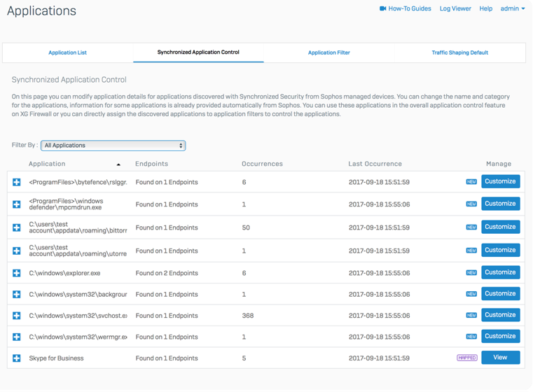Expand the Skype for Business row
Screen dimensions: 533x392
(x=16, y=358)
